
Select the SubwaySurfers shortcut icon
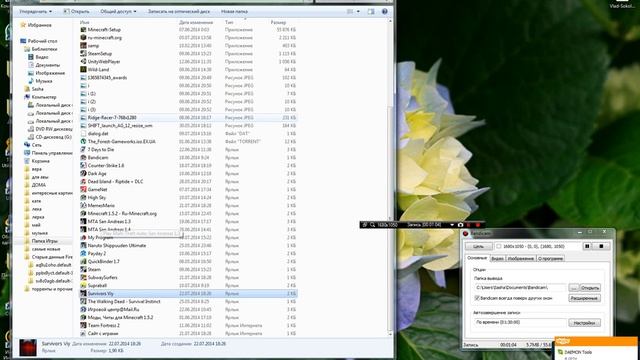click(83, 278)
